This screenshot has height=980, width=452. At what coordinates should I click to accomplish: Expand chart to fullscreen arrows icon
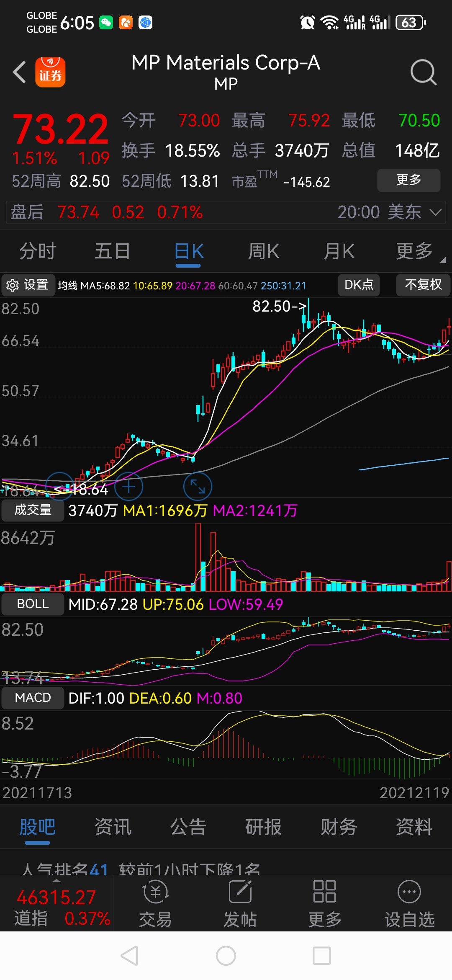[x=198, y=486]
